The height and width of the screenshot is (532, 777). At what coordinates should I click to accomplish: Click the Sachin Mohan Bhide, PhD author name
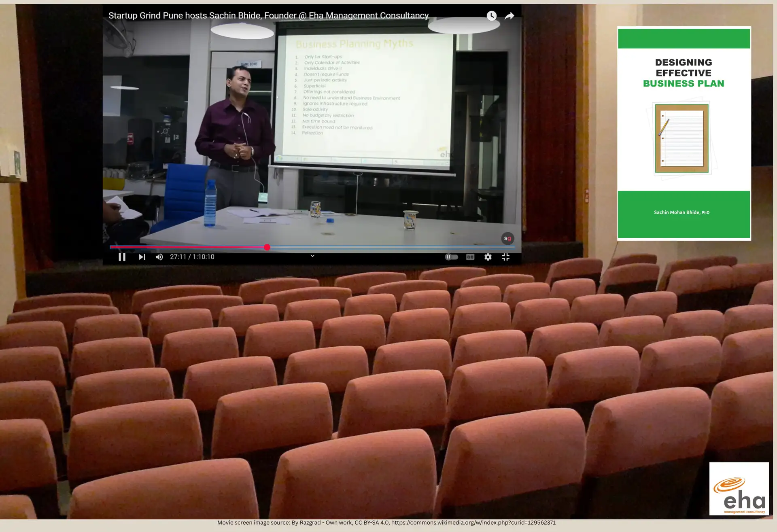click(681, 212)
